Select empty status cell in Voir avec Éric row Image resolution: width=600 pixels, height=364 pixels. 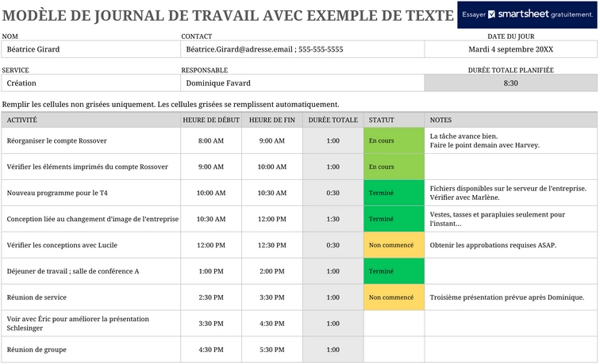394,324
